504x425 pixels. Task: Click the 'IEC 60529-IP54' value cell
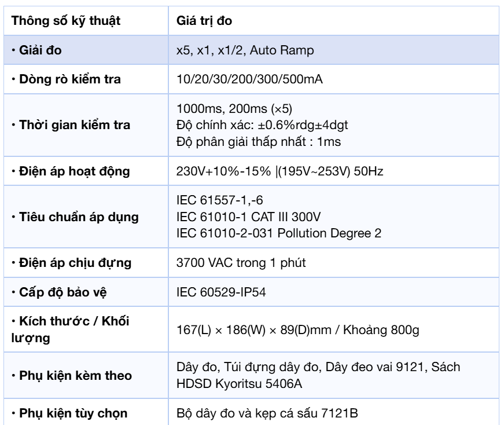point(334,292)
